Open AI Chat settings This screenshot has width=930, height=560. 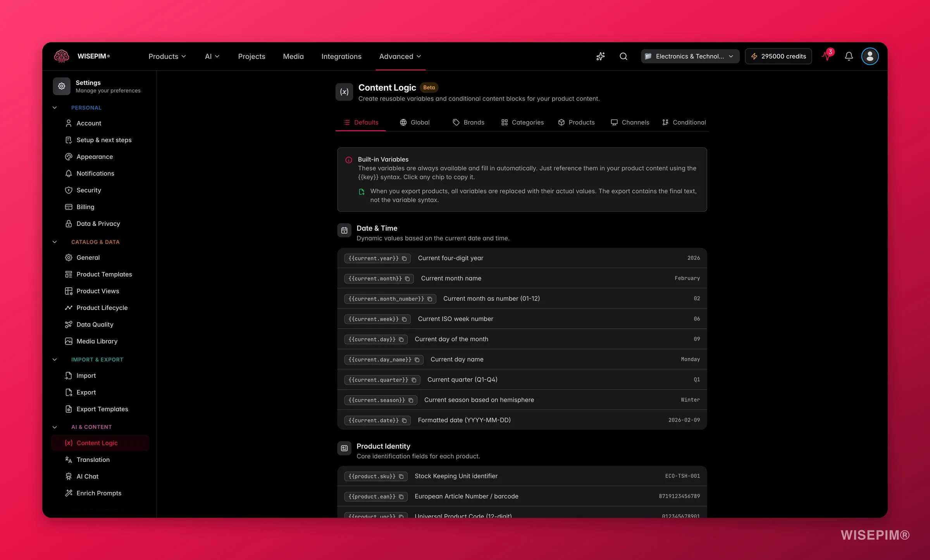pyautogui.click(x=100, y=476)
